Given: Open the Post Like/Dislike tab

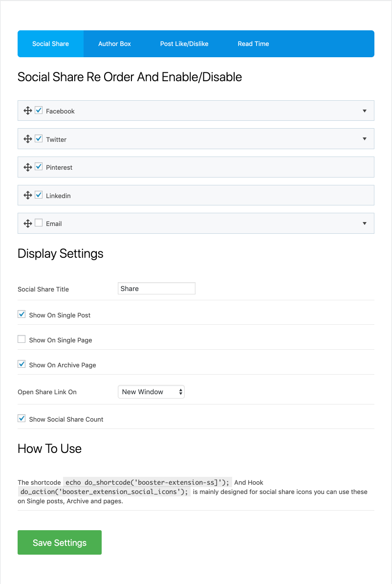Looking at the screenshot, I should pos(184,44).
